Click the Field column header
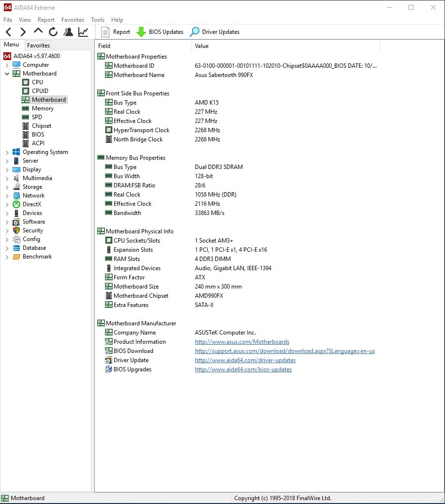Screen dimensions: 445x504 pyautogui.click(x=144, y=46)
